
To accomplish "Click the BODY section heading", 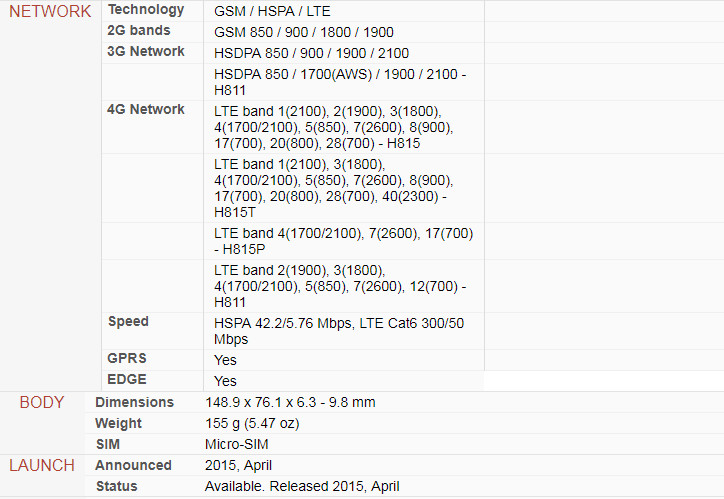I will coord(42,402).
